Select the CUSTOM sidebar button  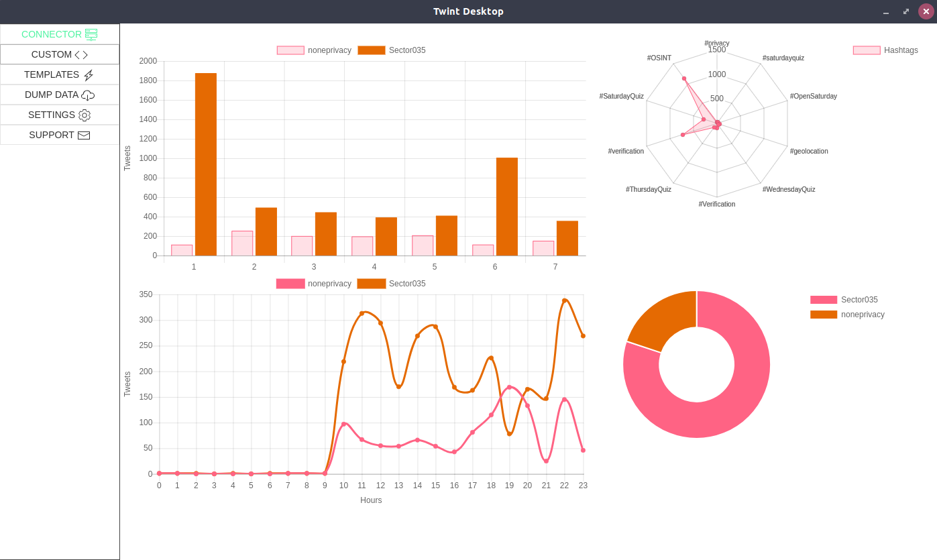(52, 55)
